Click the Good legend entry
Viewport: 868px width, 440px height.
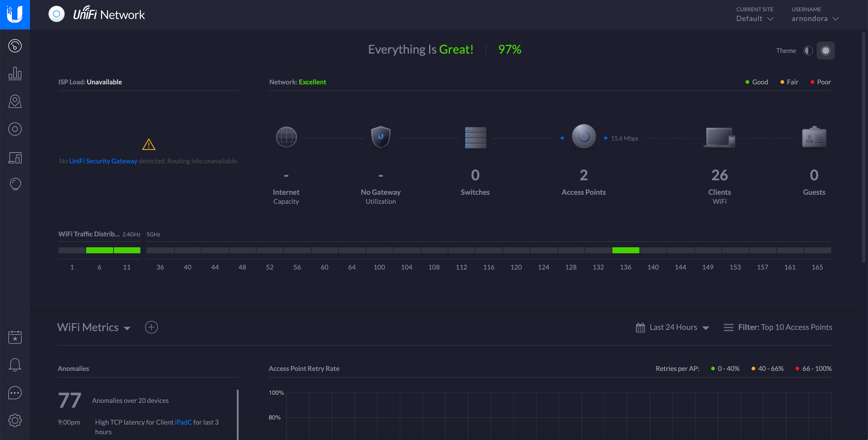pyautogui.click(x=756, y=82)
